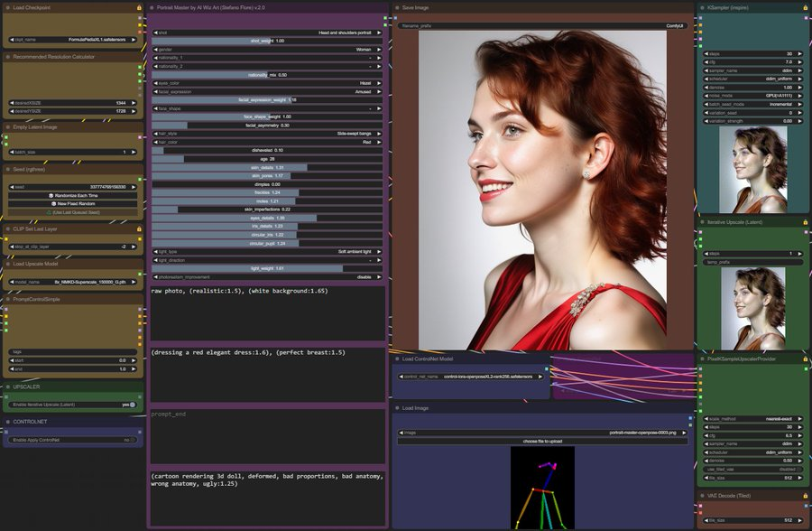This screenshot has width=812, height=531.
Task: Click the lock icon on KSampler (inspire) node
Action: tap(806, 8)
